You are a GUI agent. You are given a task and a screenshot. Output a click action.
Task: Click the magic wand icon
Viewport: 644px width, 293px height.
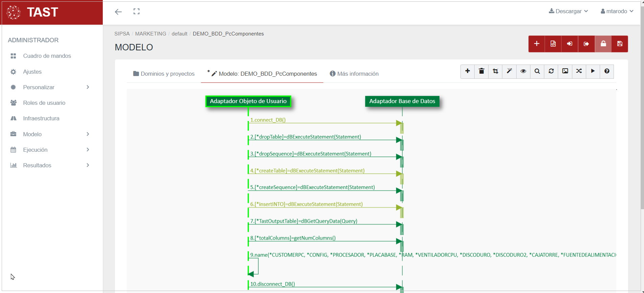(x=509, y=71)
